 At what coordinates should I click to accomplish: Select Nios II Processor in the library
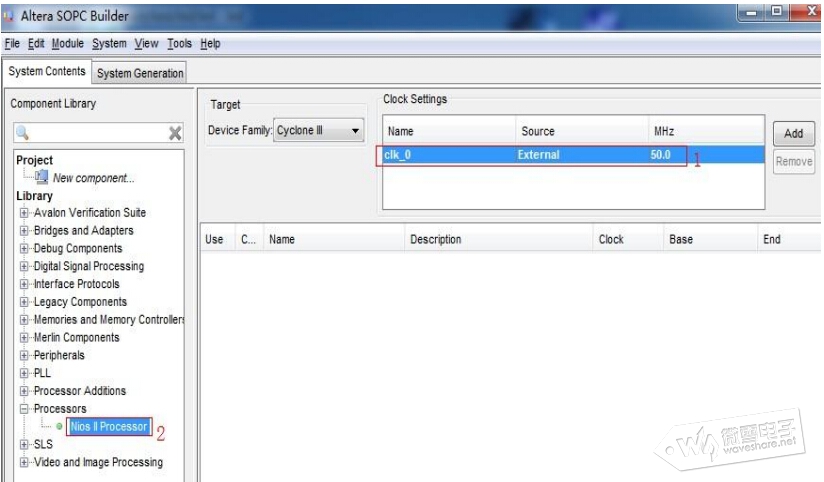point(109,427)
